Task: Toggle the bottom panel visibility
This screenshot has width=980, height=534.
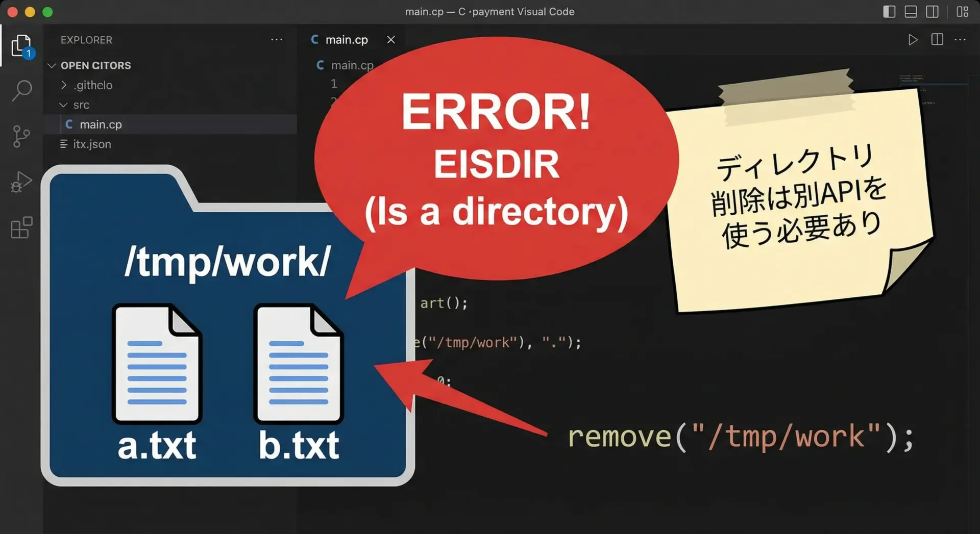Action: pos(911,12)
